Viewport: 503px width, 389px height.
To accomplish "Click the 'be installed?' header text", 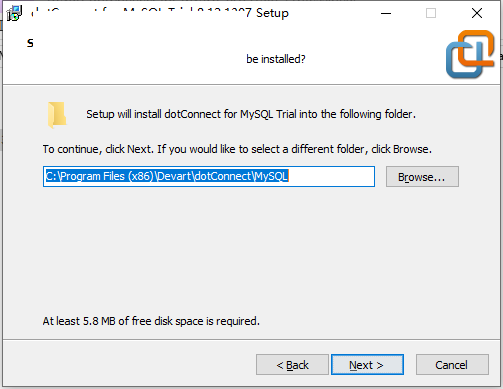I will pos(276,59).
